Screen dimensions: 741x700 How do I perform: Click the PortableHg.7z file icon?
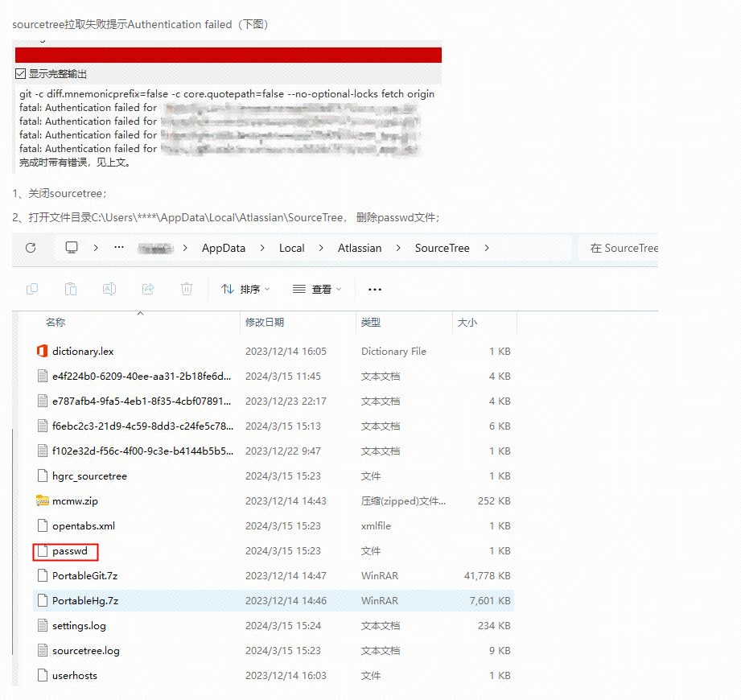click(x=43, y=601)
